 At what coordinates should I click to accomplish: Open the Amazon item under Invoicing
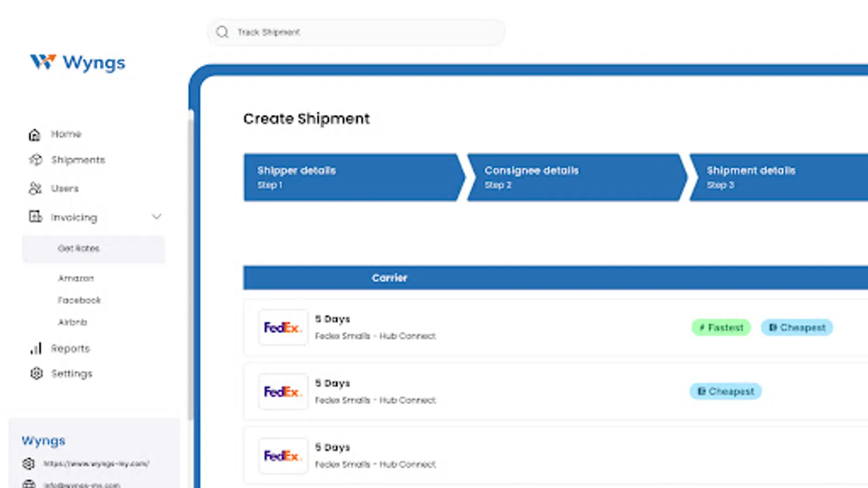pyautogui.click(x=76, y=278)
